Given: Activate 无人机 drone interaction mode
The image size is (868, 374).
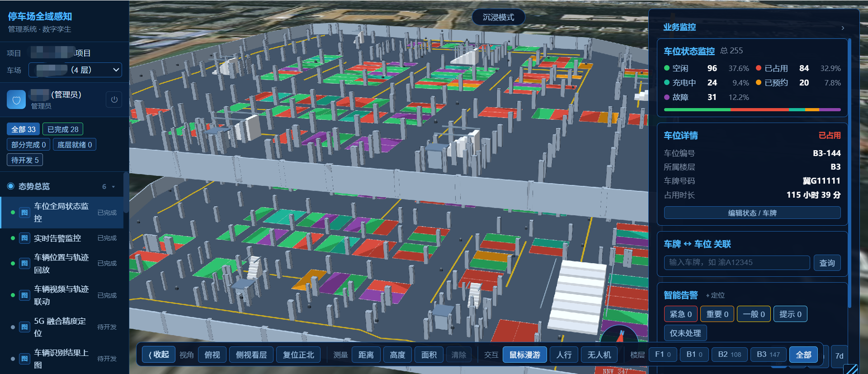Looking at the screenshot, I should [599, 355].
